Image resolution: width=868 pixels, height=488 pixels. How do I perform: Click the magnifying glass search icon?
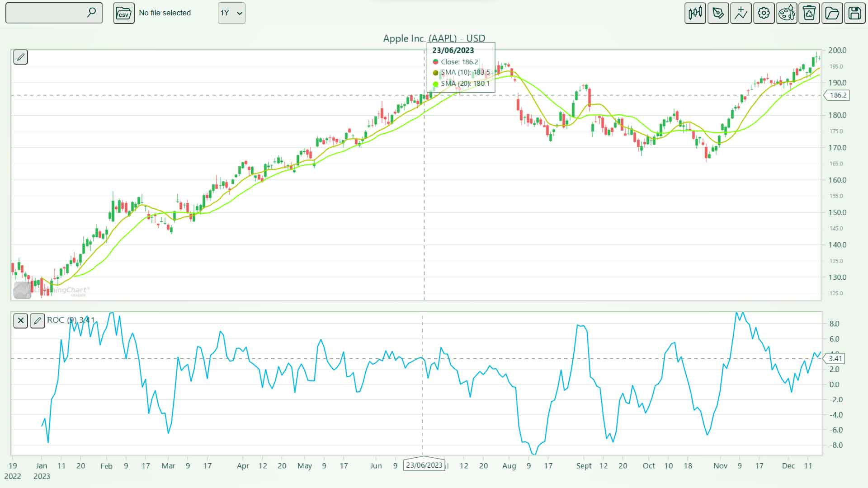click(91, 12)
